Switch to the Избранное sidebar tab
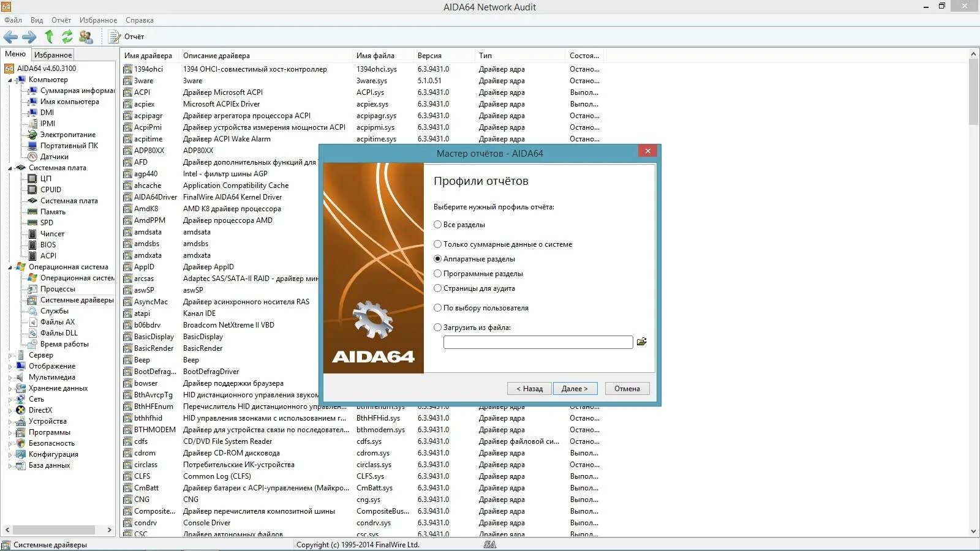Image resolution: width=980 pixels, height=551 pixels. click(x=53, y=54)
